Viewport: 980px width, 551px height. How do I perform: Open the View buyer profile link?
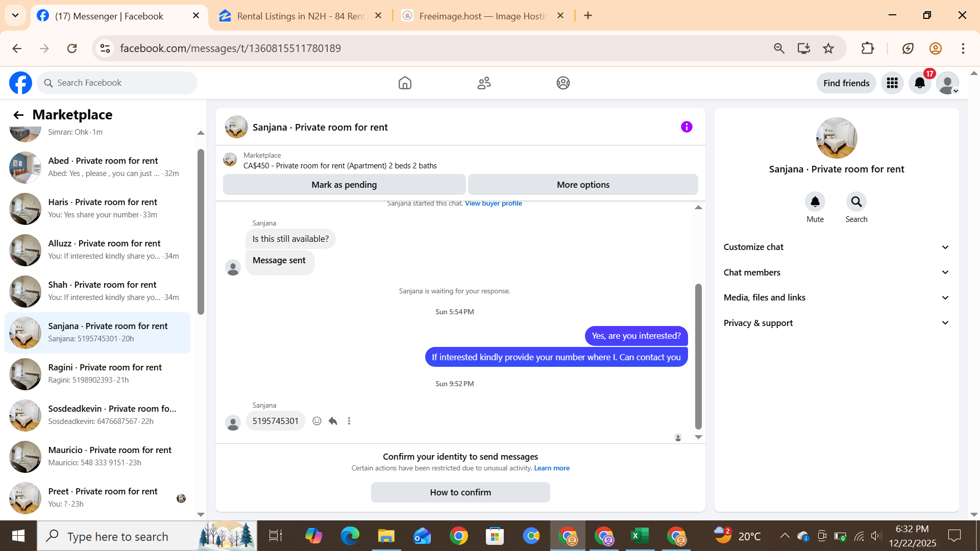(493, 203)
